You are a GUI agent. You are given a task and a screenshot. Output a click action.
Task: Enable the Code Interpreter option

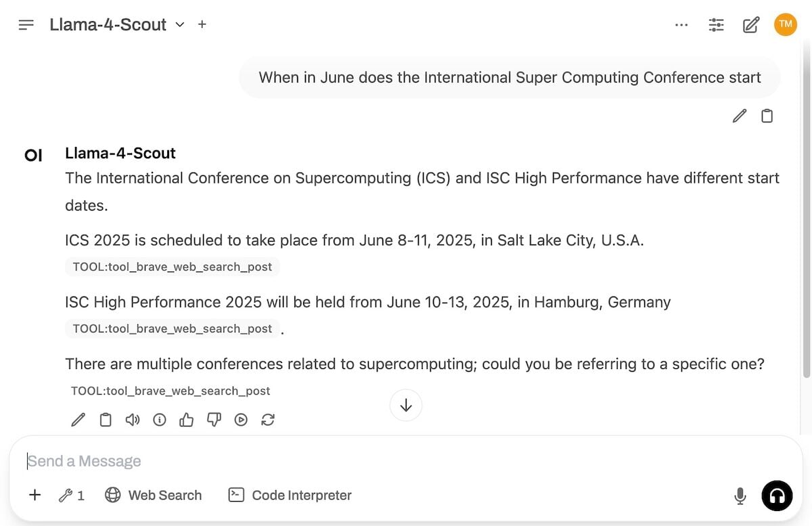290,496
